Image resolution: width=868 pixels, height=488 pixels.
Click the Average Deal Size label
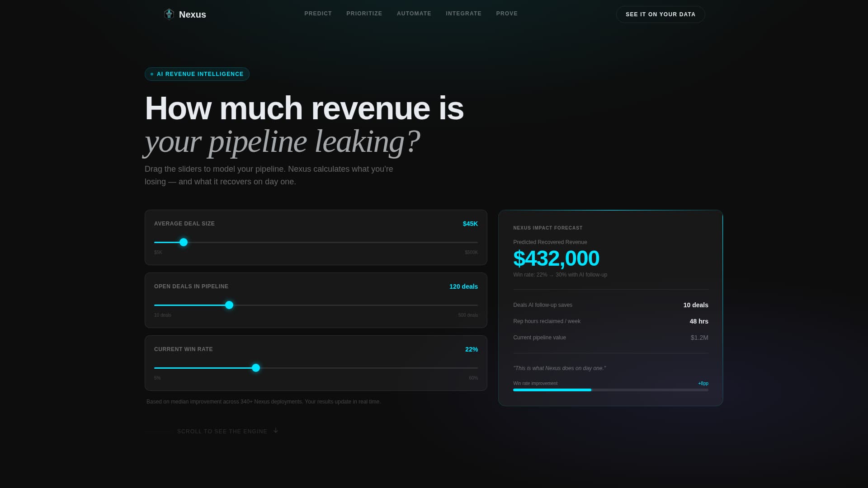(184, 224)
